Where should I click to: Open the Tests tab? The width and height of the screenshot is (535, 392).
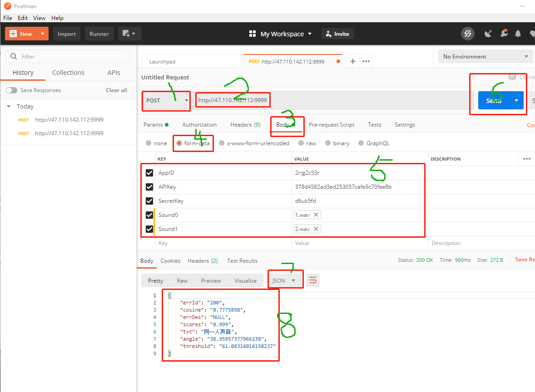coord(374,125)
